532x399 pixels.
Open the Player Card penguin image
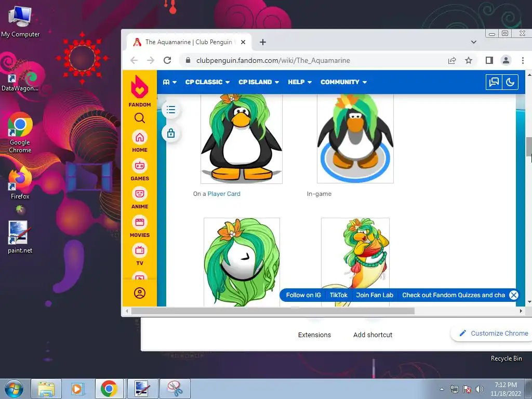tap(241, 139)
